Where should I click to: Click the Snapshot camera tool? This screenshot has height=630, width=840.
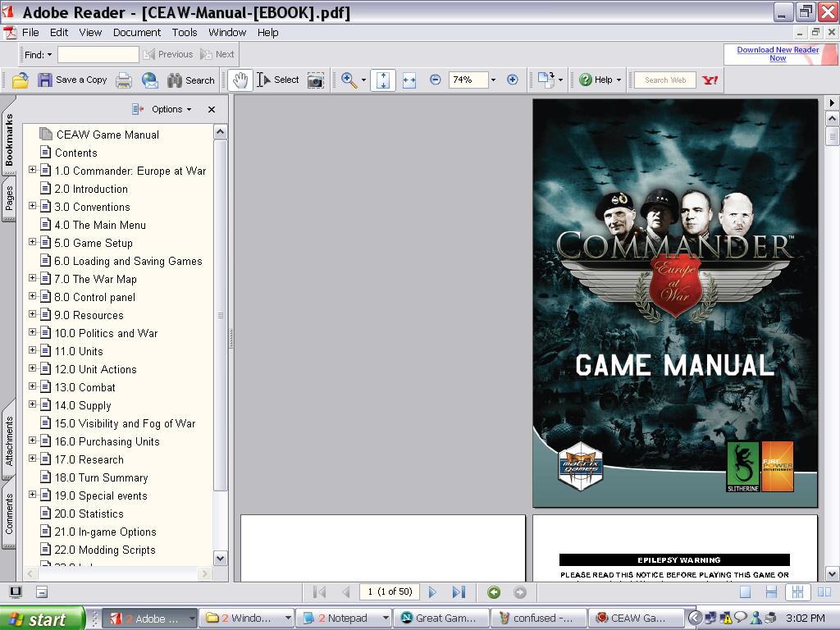316,80
